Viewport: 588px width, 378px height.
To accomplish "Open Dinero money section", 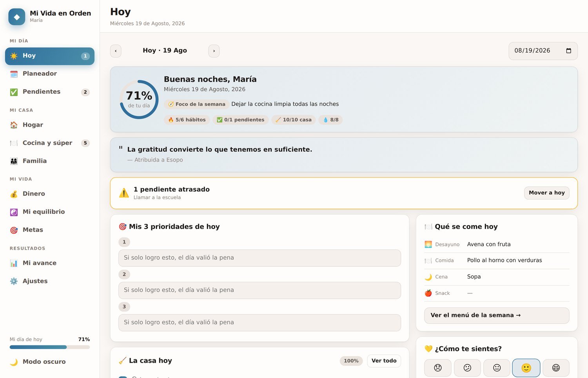I will [x=50, y=194].
